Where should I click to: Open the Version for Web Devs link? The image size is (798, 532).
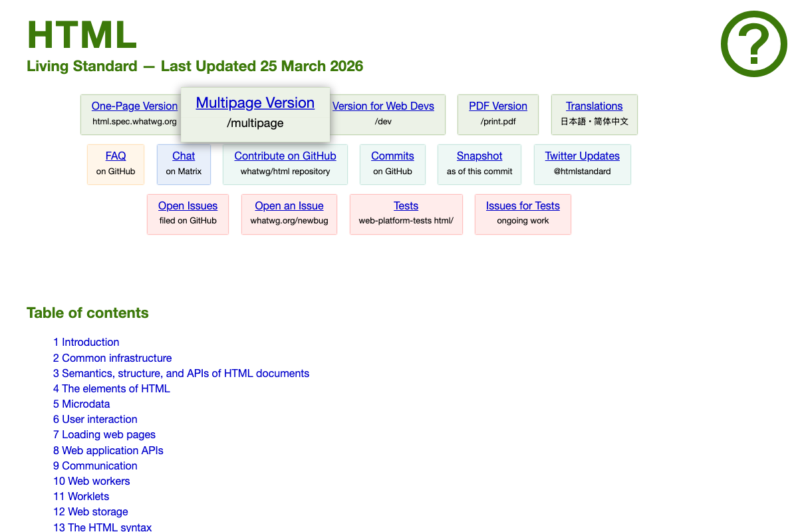[383, 106]
